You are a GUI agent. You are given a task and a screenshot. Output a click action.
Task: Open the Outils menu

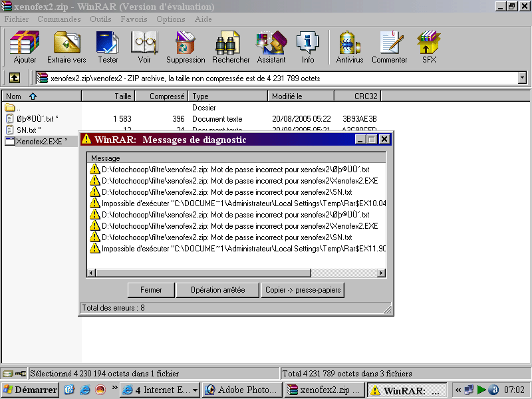(100, 19)
